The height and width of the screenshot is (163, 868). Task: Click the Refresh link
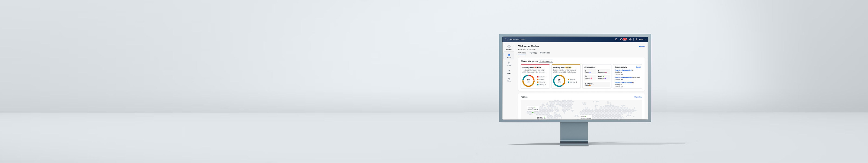pyautogui.click(x=642, y=46)
